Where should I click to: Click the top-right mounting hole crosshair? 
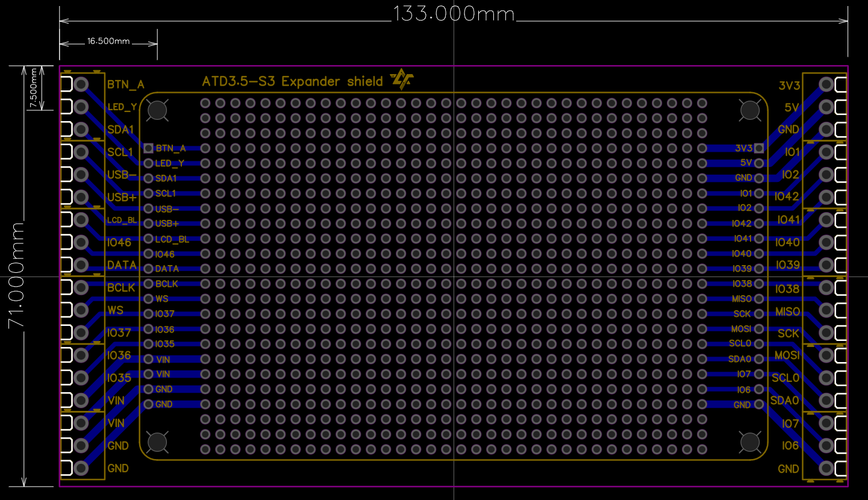click(x=750, y=110)
